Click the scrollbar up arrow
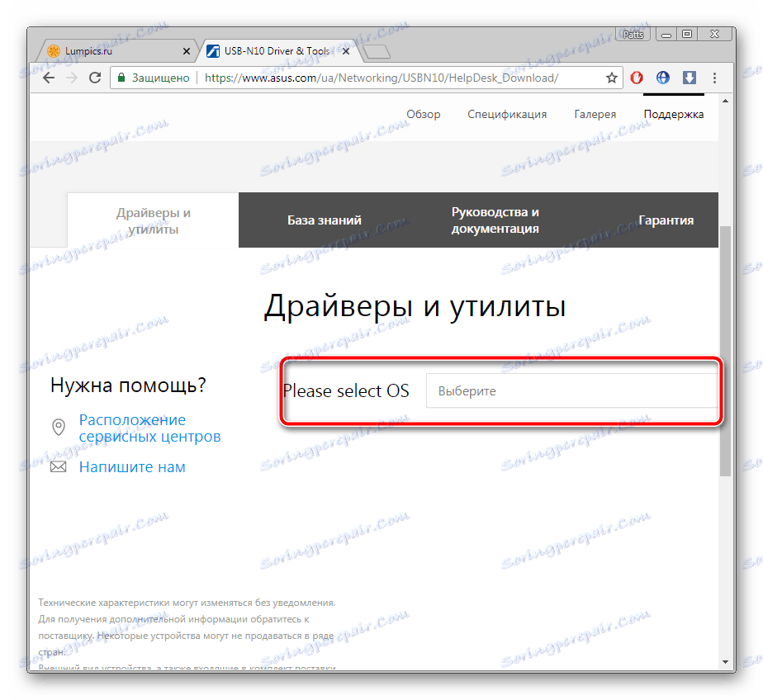The height and width of the screenshot is (700, 763). pos(725,102)
